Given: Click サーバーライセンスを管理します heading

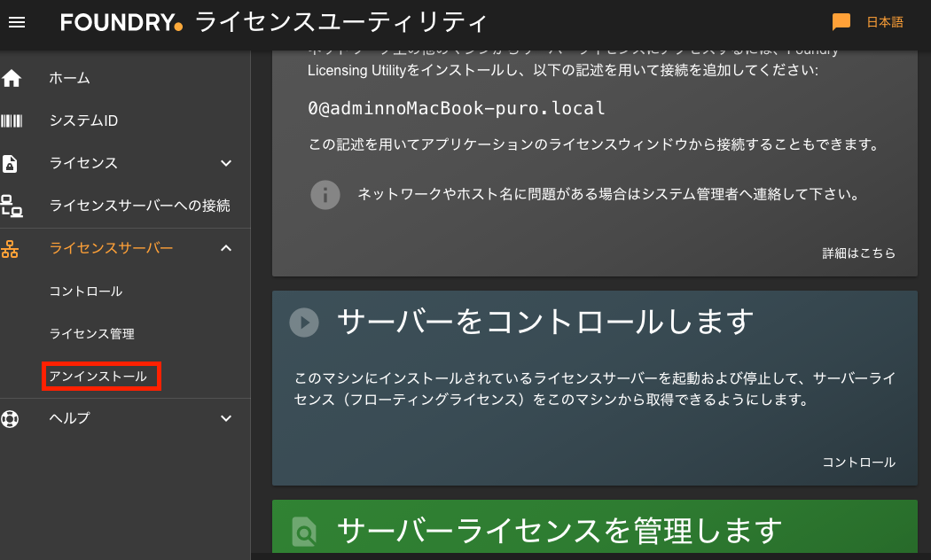Looking at the screenshot, I should 559,531.
